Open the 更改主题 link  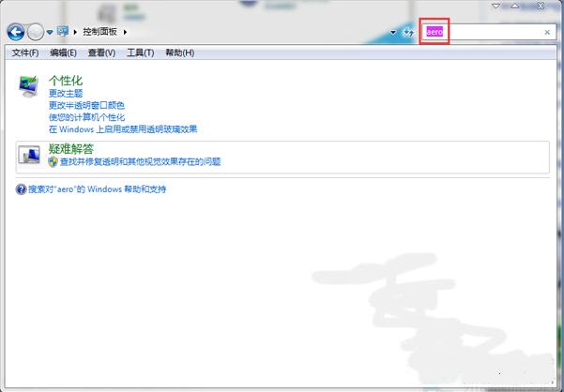tap(66, 94)
